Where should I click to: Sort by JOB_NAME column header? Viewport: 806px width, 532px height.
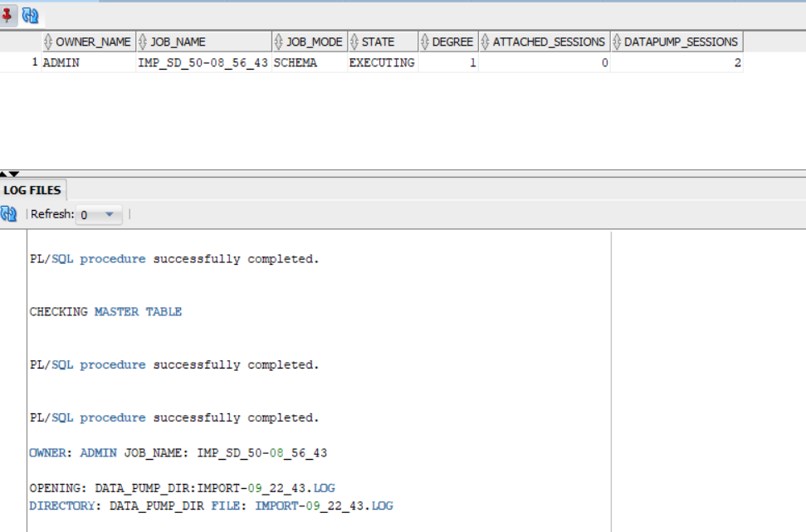[x=204, y=41]
